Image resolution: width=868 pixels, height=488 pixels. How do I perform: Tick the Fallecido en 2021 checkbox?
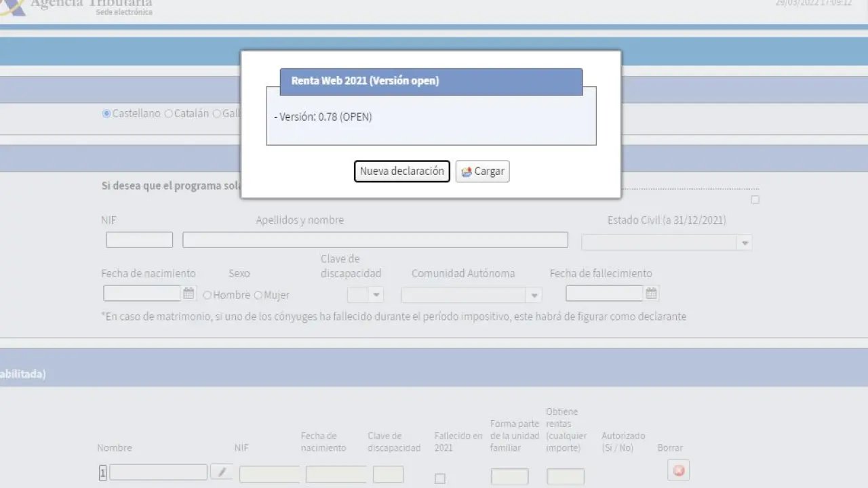pos(440,479)
